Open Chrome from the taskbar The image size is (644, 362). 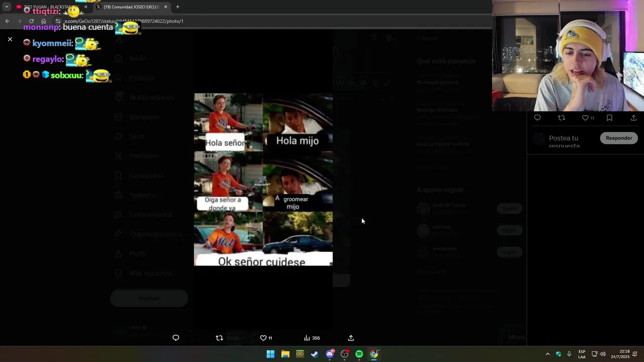(x=374, y=354)
